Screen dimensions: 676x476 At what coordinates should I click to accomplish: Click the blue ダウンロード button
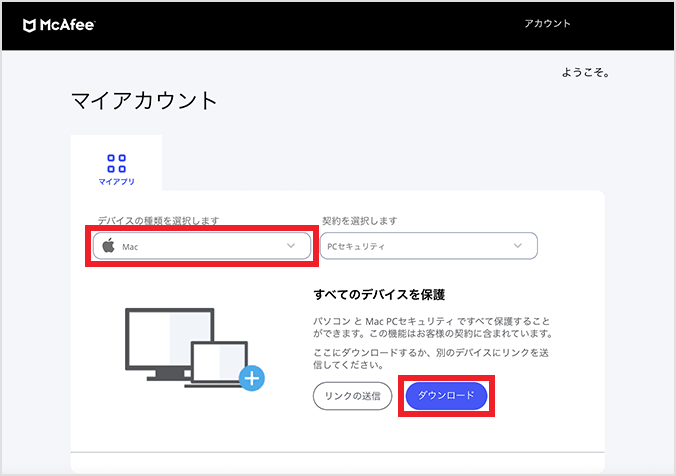[x=446, y=395]
